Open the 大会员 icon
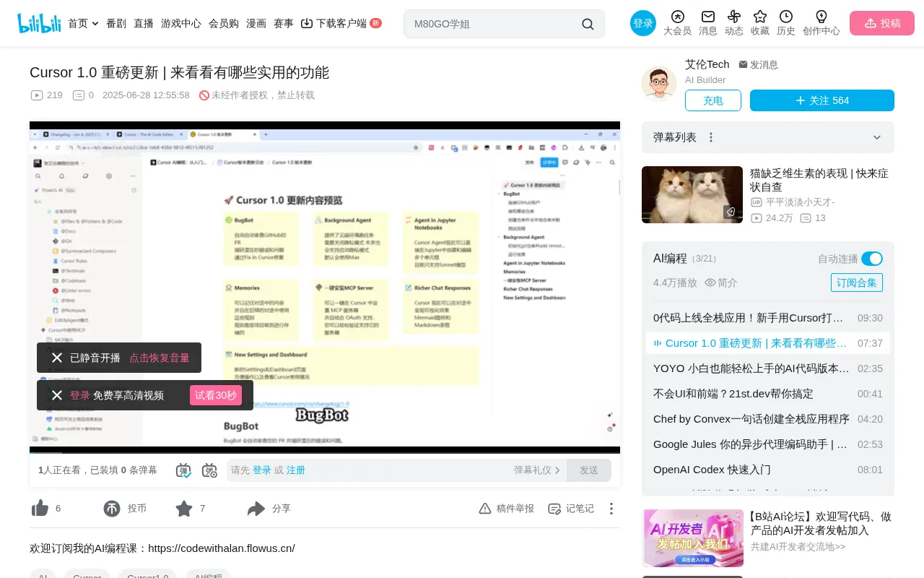The width and height of the screenshot is (924, 578). coord(677,17)
